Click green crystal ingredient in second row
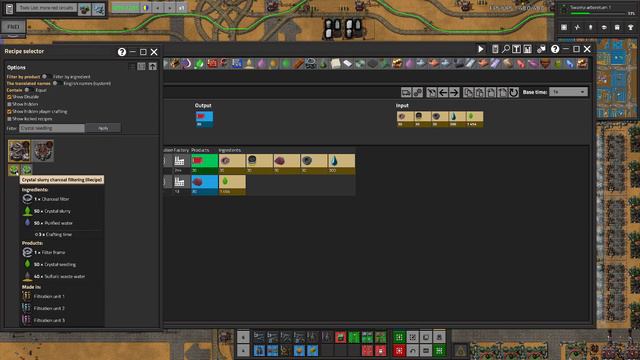 pyautogui.click(x=232, y=185)
